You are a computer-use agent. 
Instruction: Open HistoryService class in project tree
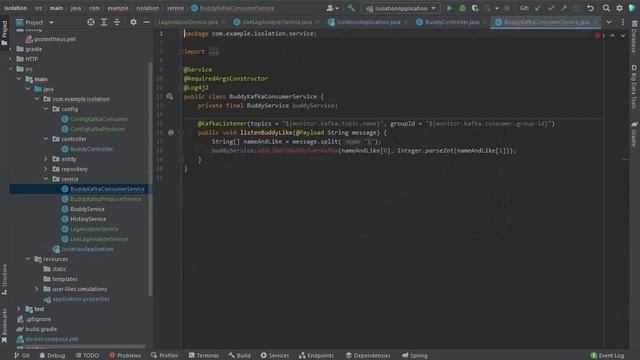coord(88,219)
